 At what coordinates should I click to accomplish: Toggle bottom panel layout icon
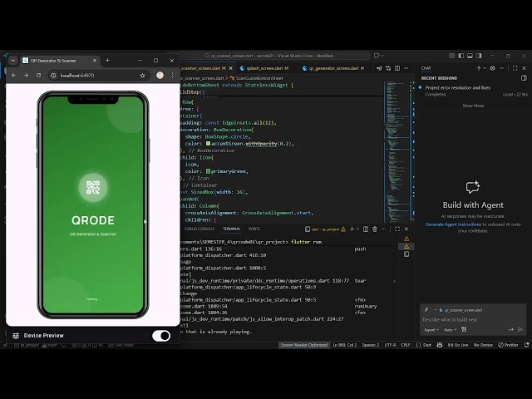(x=470, y=56)
